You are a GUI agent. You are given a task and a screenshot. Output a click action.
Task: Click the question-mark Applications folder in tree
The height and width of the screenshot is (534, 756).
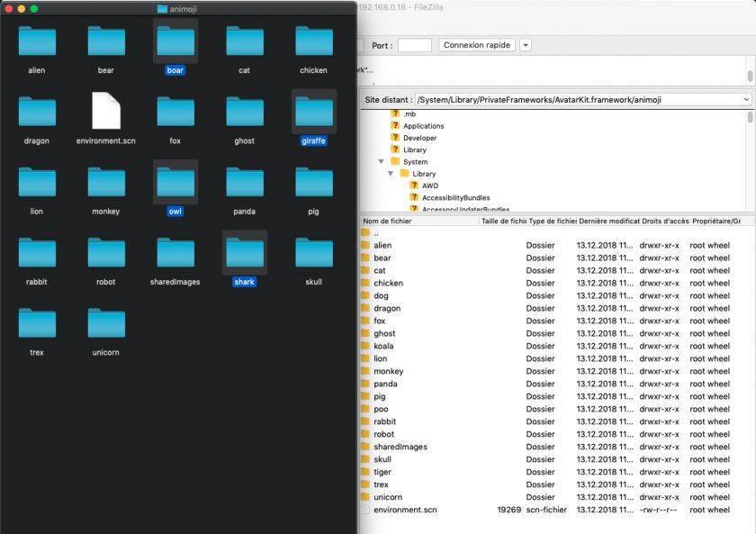click(395, 126)
